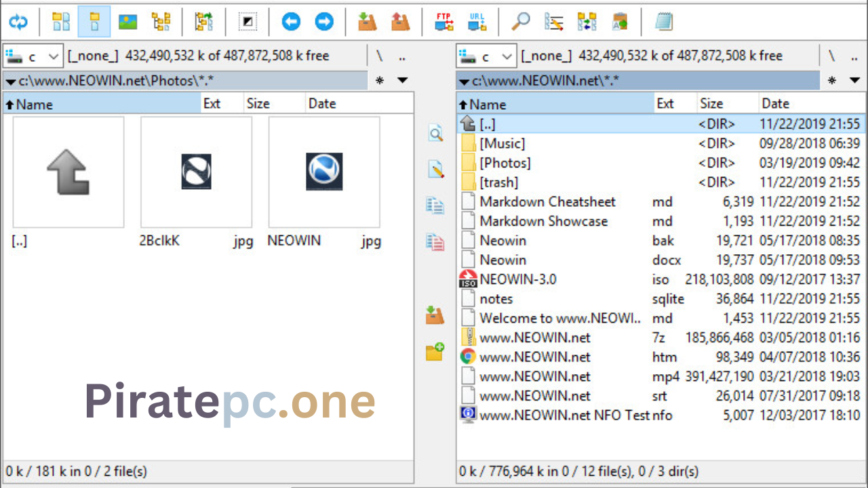Click the Copy icon in the middle bar

coord(435,205)
